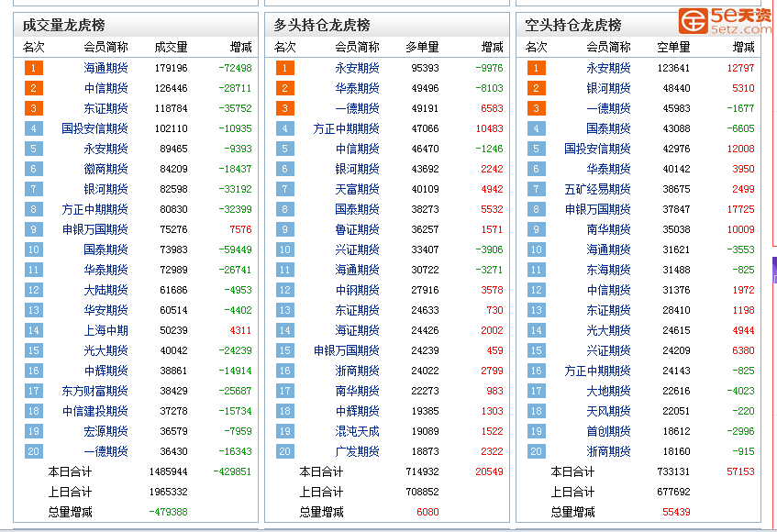777x532 pixels.
Task: Select the volume value 179196
Action: point(171,68)
